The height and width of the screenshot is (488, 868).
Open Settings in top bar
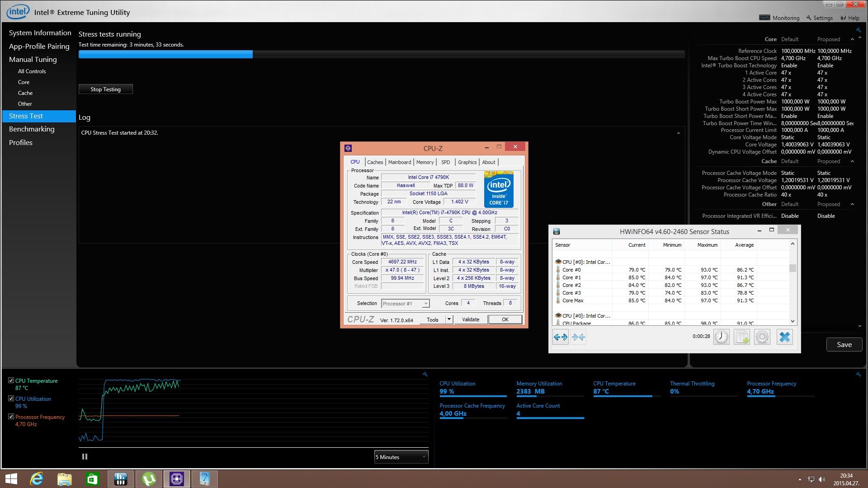point(819,18)
